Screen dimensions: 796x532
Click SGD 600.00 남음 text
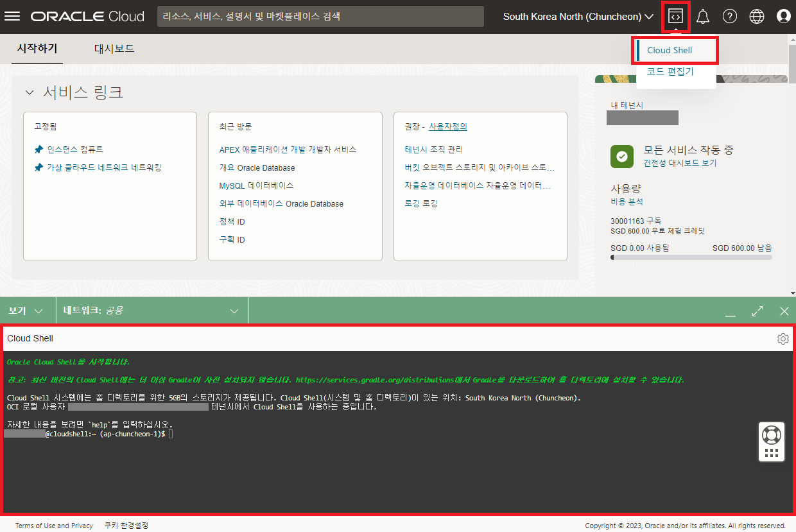pos(742,248)
